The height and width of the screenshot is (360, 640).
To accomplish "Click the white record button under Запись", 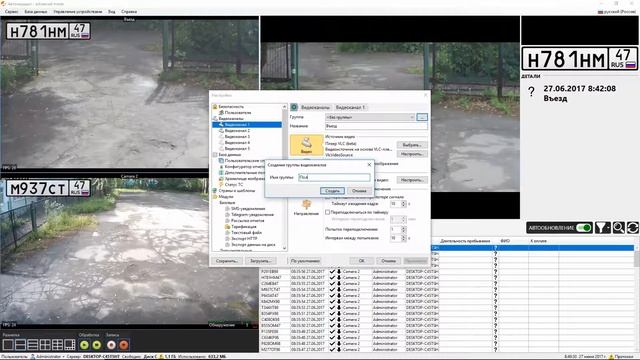I will (x=111, y=345).
